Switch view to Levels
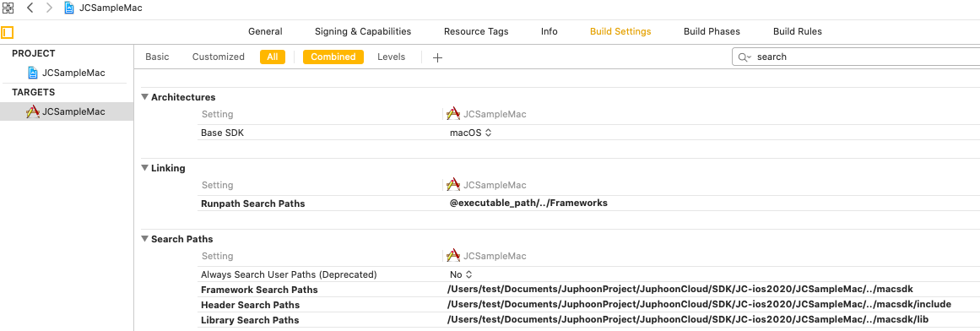This screenshot has height=331, width=980. [x=392, y=57]
